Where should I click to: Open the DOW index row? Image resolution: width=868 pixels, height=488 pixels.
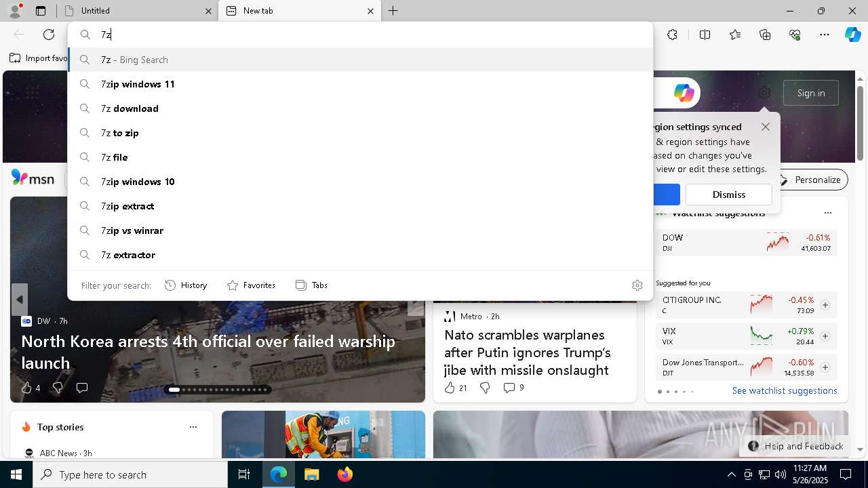point(746,243)
